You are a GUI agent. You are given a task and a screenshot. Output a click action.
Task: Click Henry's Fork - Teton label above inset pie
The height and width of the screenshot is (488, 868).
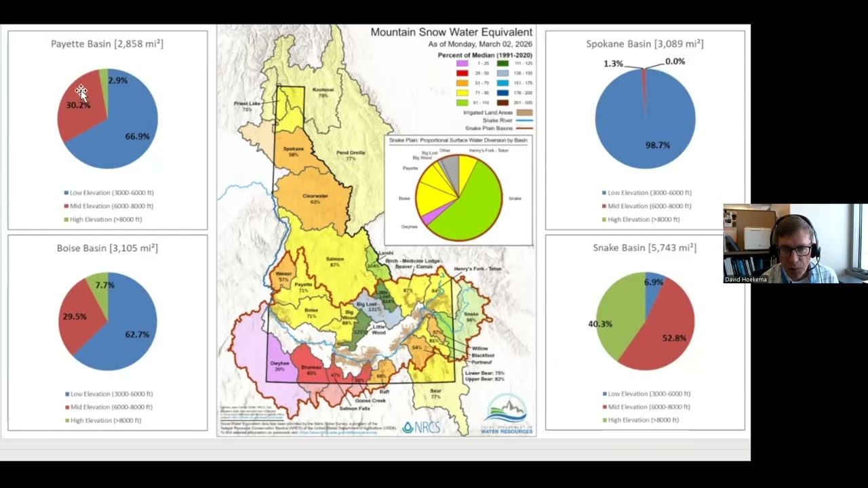coord(488,150)
